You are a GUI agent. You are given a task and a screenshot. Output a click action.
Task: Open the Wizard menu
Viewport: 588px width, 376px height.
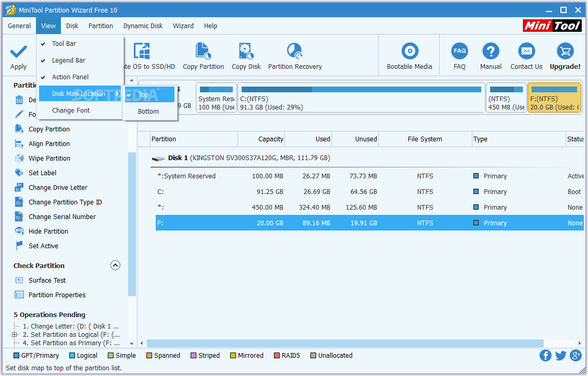pos(183,26)
